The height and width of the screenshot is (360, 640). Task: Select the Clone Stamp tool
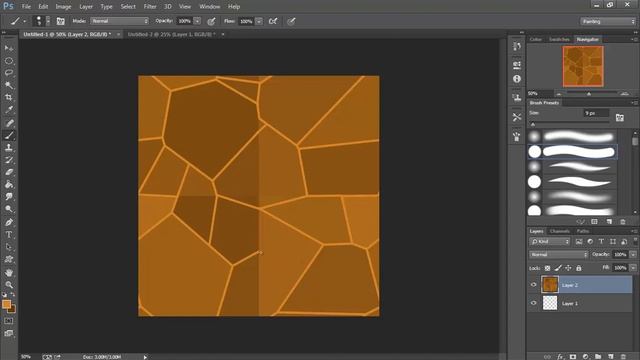click(9, 147)
